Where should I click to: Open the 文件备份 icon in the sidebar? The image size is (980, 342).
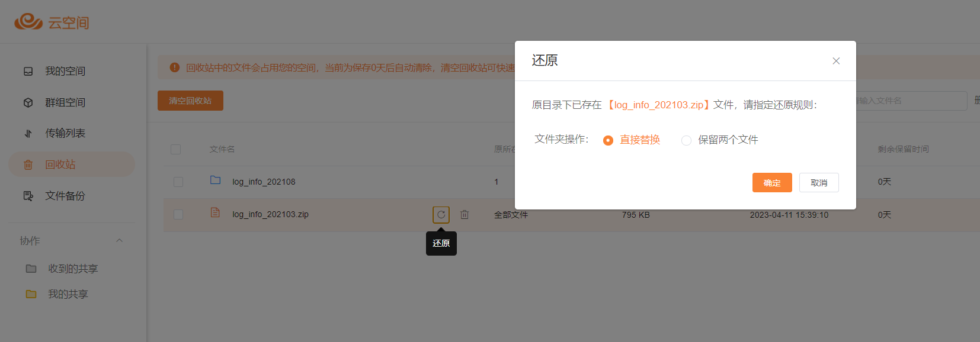[x=28, y=196]
